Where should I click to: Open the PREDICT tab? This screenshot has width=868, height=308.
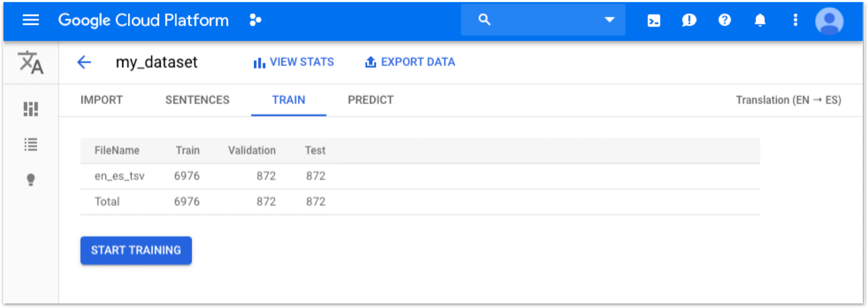coord(371,100)
